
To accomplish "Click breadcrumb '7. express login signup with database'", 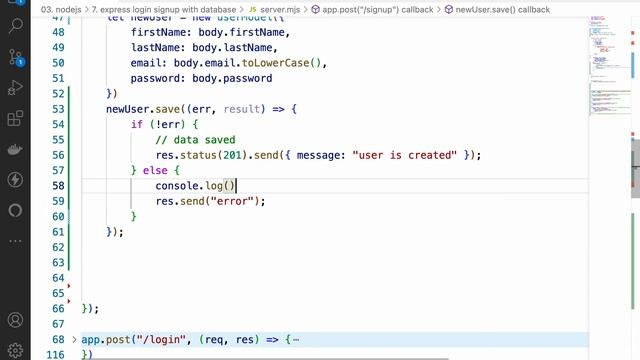I will 164,9.
